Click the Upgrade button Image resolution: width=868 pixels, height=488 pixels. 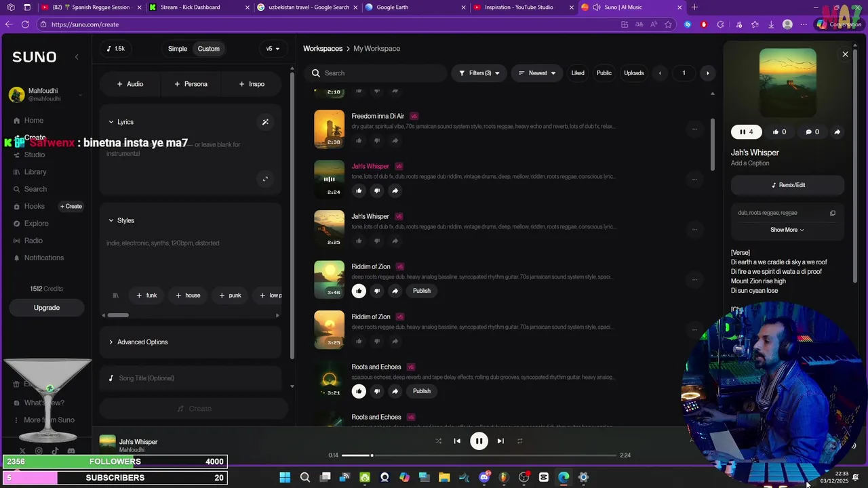click(x=47, y=308)
